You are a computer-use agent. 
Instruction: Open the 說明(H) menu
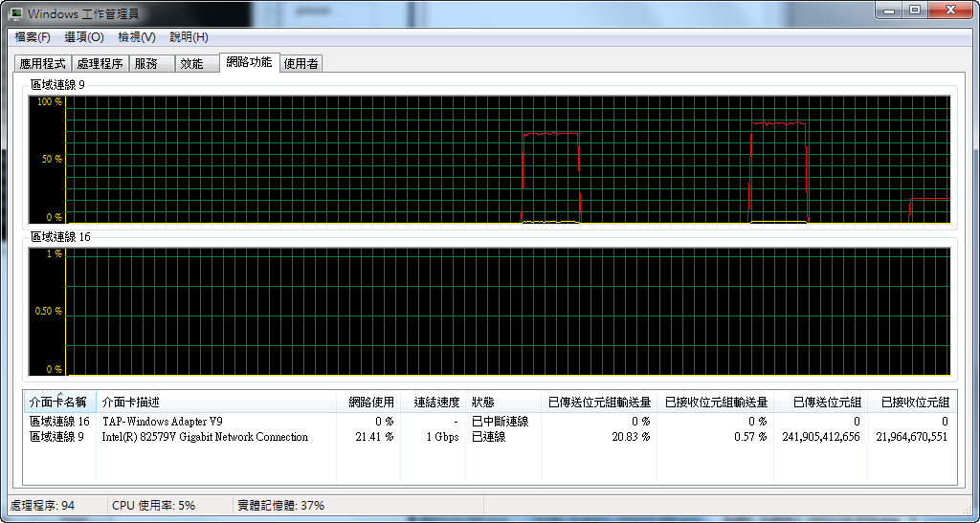pyautogui.click(x=189, y=37)
